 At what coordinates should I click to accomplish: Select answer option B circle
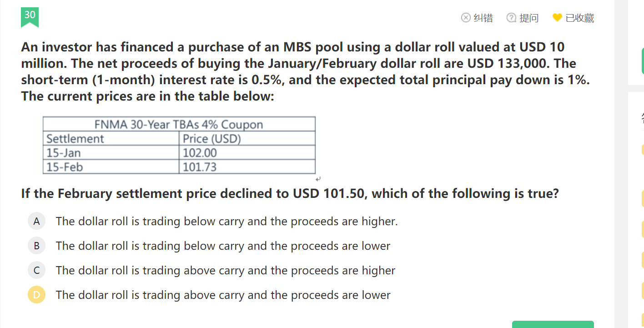(36, 246)
